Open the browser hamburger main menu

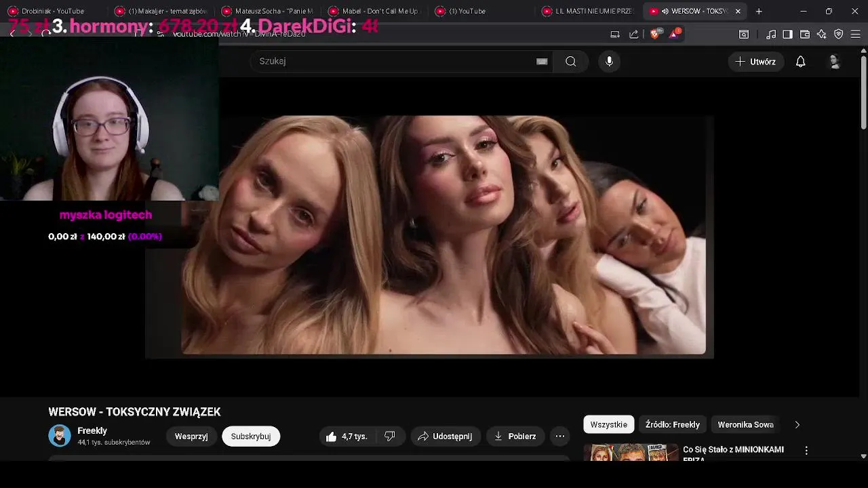point(856,34)
